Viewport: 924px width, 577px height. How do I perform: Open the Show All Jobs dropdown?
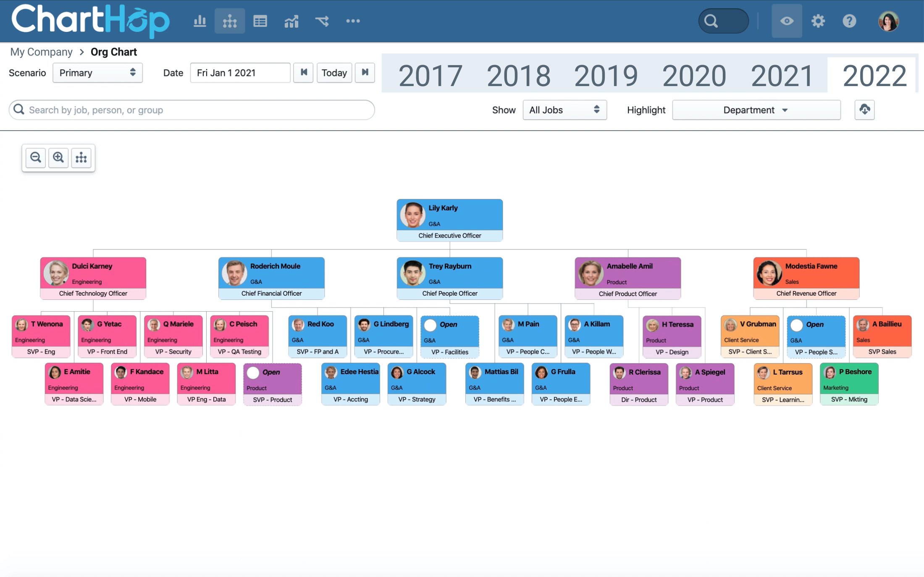pyautogui.click(x=564, y=110)
